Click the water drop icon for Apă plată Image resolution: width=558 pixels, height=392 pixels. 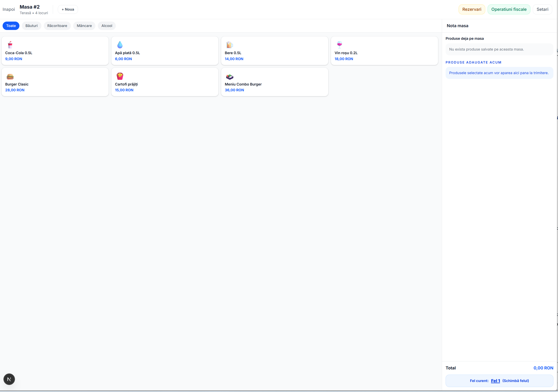tap(120, 45)
